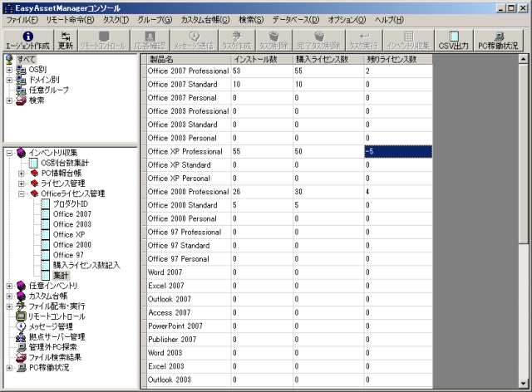Screen dimensions: 532x392
Task: Click the vertical scrollbar up arrow
Action: (x=524, y=59)
